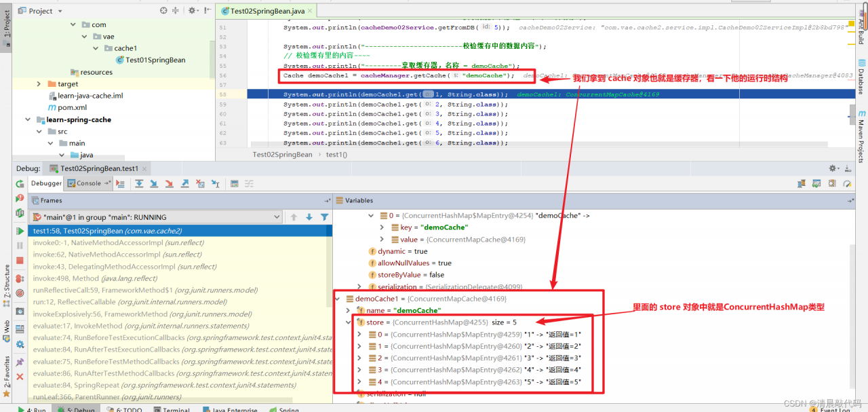
Task: Click test1() breadcrumb
Action: pos(336,155)
